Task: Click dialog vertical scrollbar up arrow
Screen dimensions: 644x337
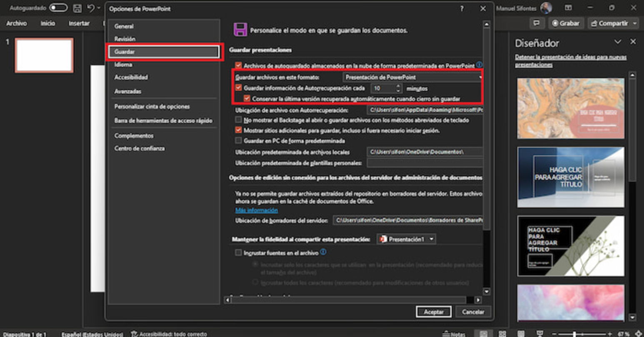Action: [486, 25]
